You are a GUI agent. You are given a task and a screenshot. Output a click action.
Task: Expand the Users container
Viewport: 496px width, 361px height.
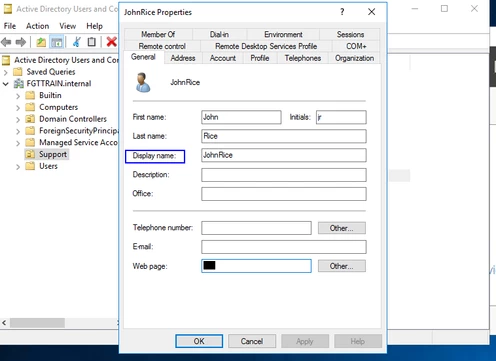tap(18, 167)
